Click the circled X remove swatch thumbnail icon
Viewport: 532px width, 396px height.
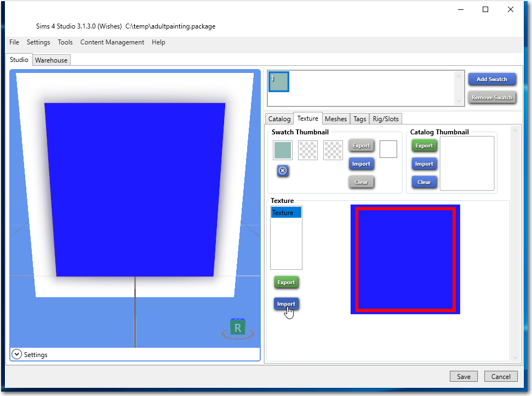[x=283, y=171]
